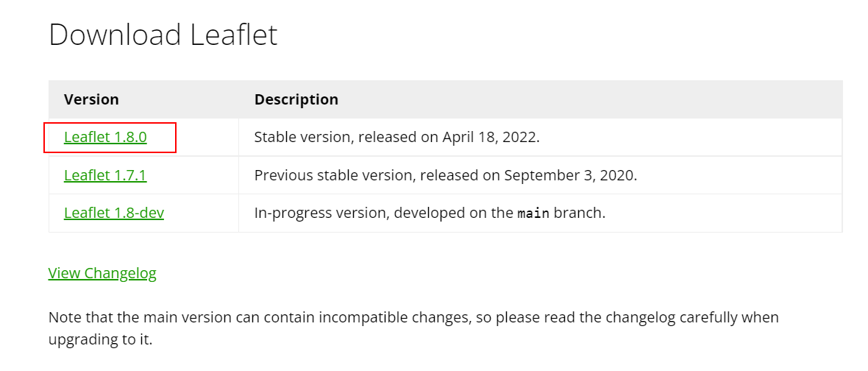
Task: Download the Leaflet 1.8-dev in-progress version
Action: tap(114, 213)
